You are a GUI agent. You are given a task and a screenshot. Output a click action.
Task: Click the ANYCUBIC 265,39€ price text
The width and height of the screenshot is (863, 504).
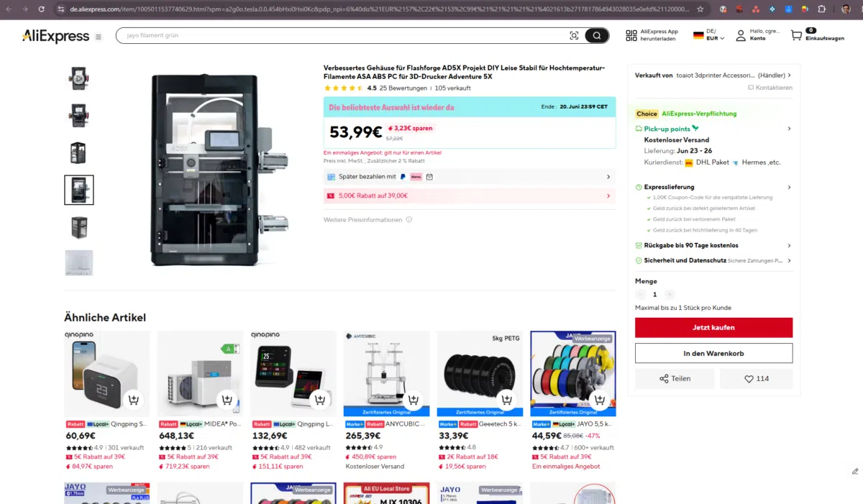click(x=362, y=436)
